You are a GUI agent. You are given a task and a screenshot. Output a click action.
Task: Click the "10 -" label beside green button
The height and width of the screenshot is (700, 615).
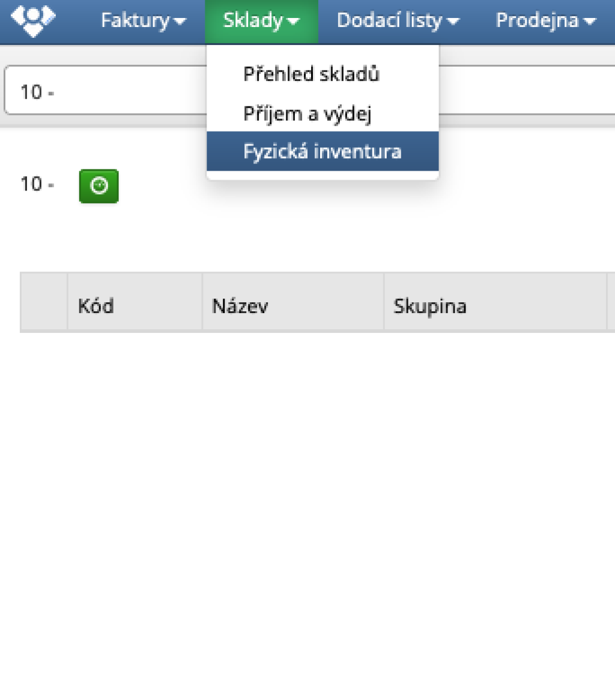(37, 184)
